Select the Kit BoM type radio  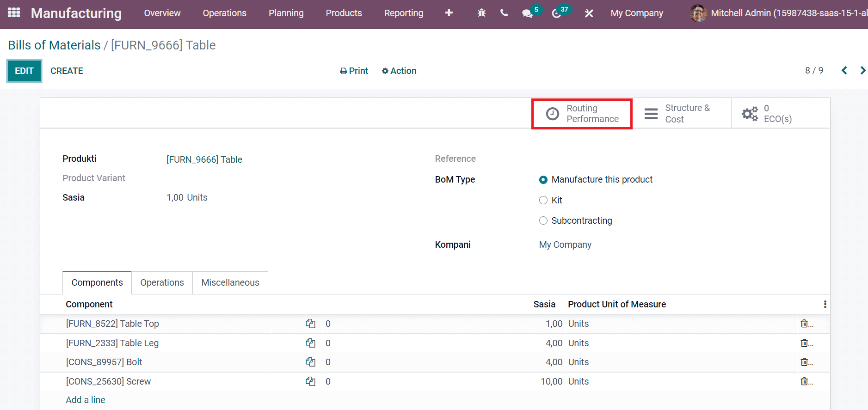[543, 200]
